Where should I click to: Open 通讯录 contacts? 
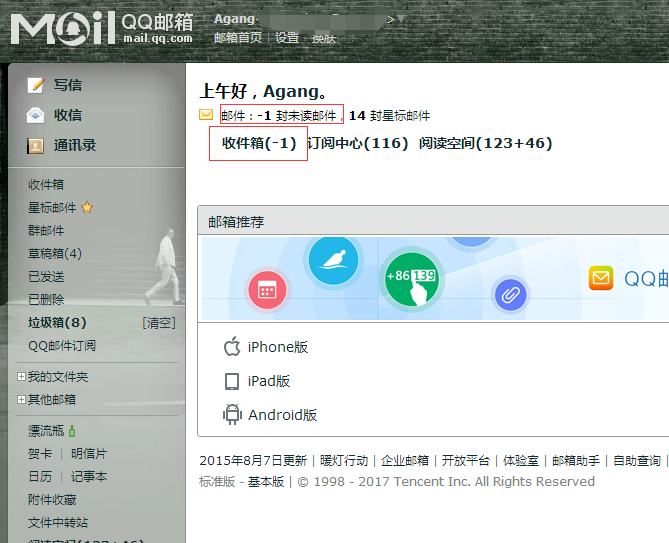(x=75, y=145)
